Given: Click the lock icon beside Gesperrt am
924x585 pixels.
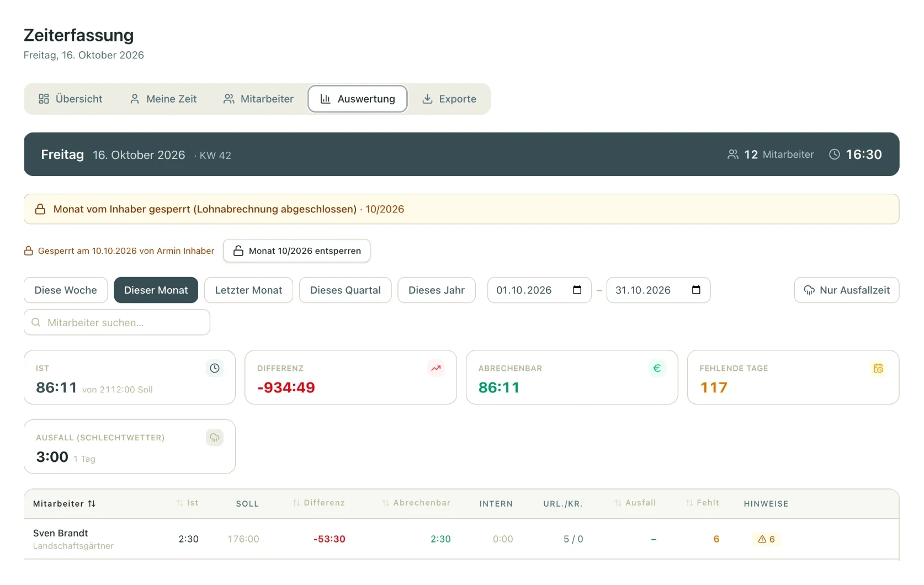Looking at the screenshot, I should 29,251.
